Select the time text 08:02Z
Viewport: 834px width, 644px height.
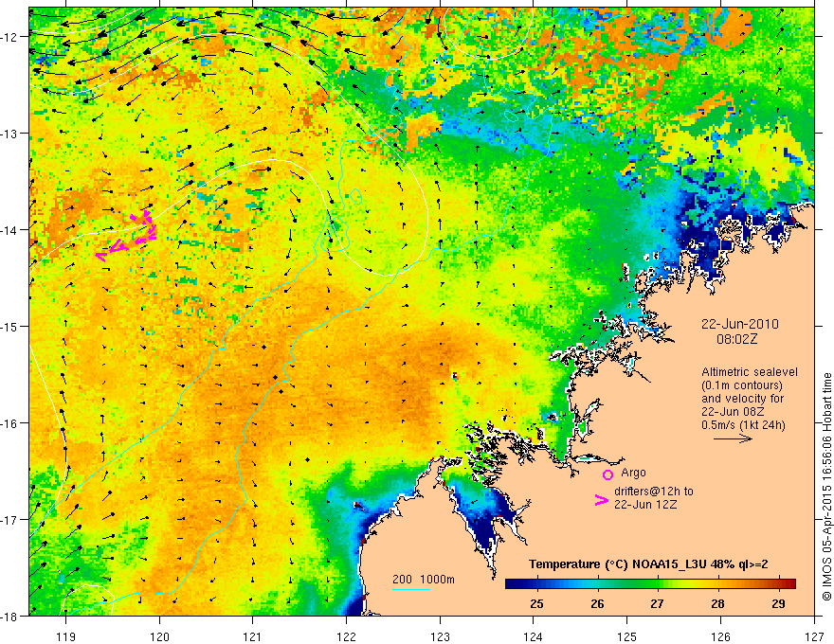[x=736, y=339]
